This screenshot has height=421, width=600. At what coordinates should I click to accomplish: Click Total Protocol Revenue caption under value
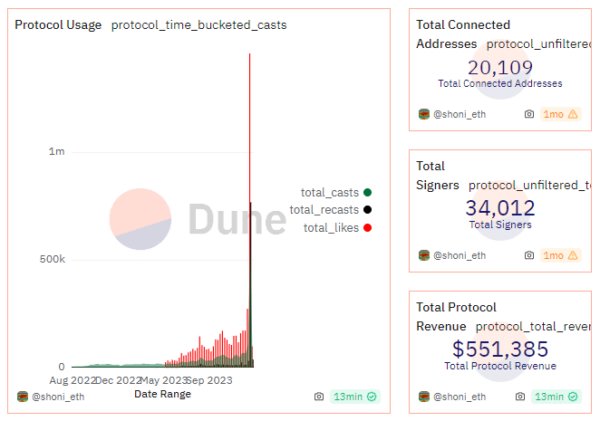500,366
